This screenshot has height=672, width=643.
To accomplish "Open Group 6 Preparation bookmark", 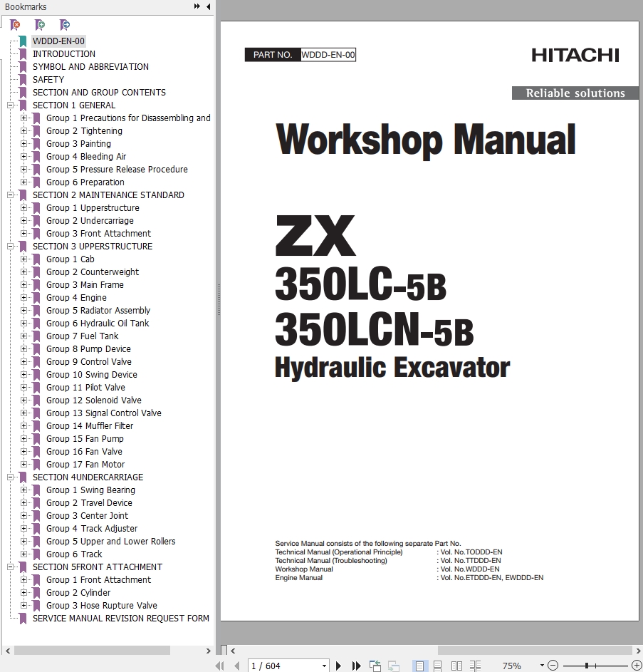I will point(85,182).
